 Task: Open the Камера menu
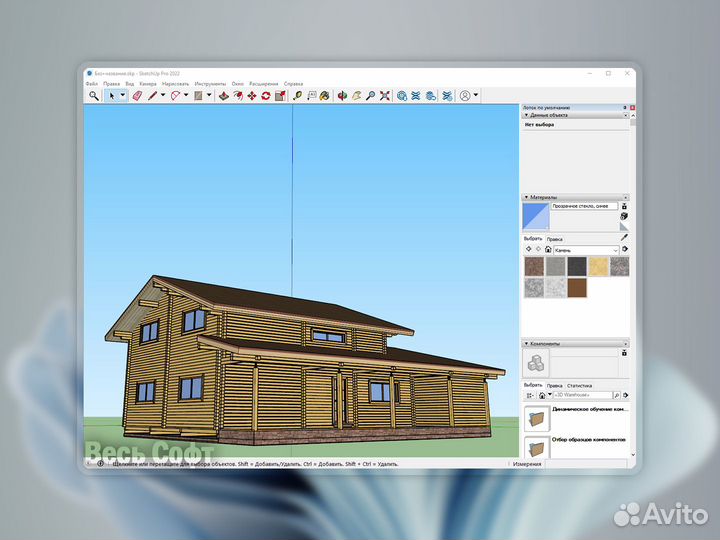tap(148, 84)
